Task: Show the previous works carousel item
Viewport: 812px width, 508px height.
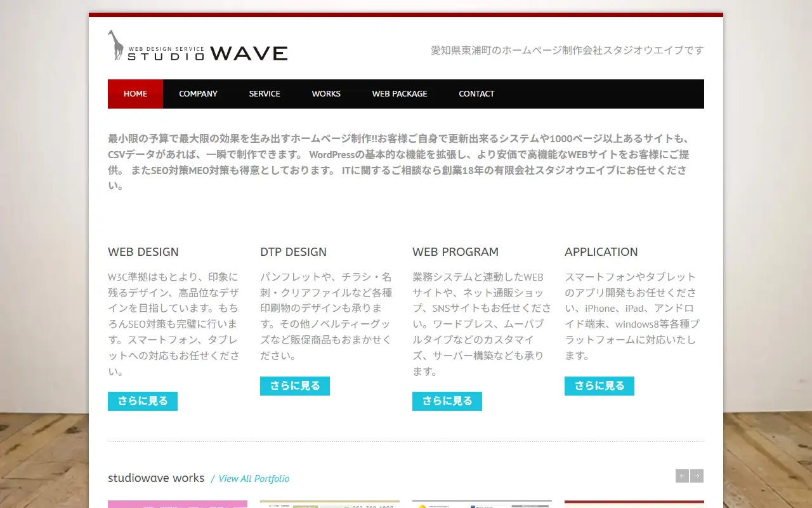Action: click(682, 476)
